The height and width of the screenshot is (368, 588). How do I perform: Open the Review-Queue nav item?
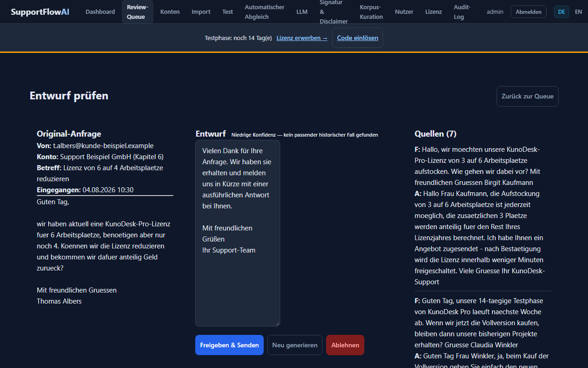137,12
